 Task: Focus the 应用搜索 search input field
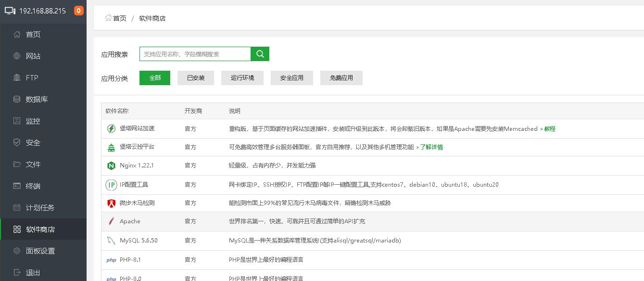[195, 54]
